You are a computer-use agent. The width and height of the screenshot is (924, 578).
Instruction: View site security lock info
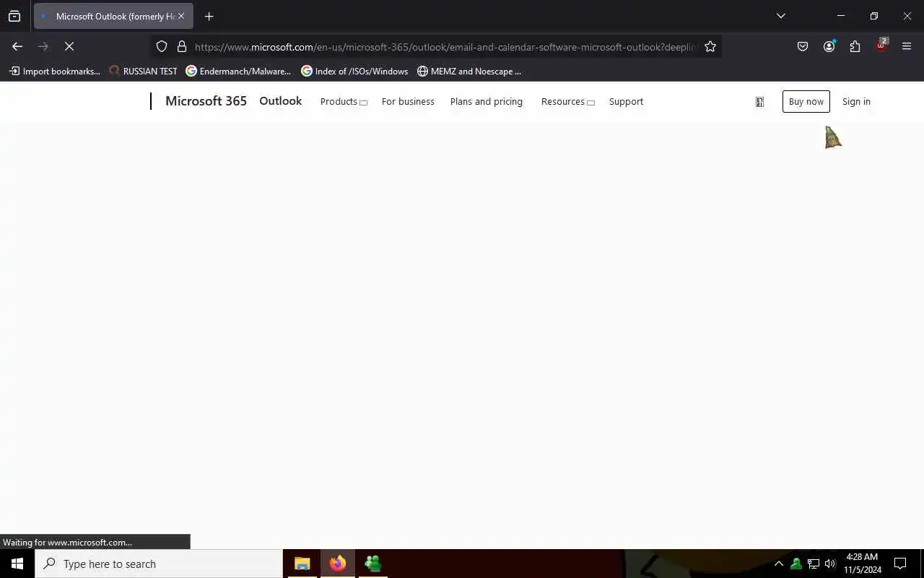click(181, 46)
